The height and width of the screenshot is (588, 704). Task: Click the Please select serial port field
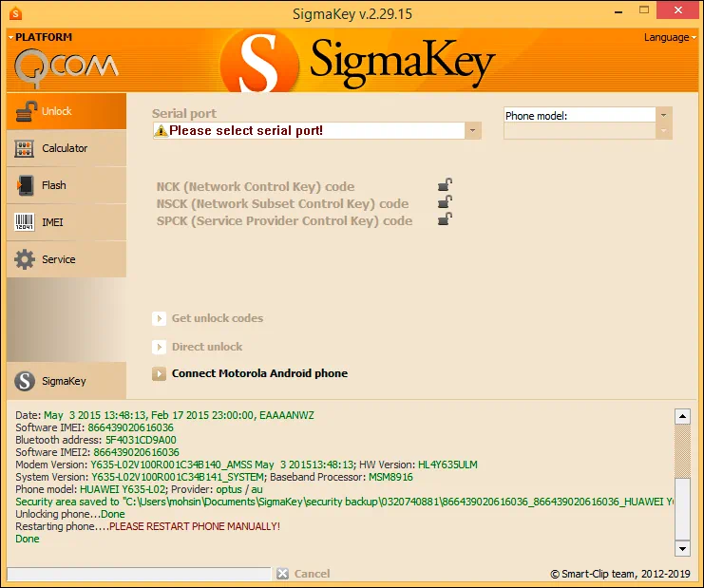coord(309,131)
